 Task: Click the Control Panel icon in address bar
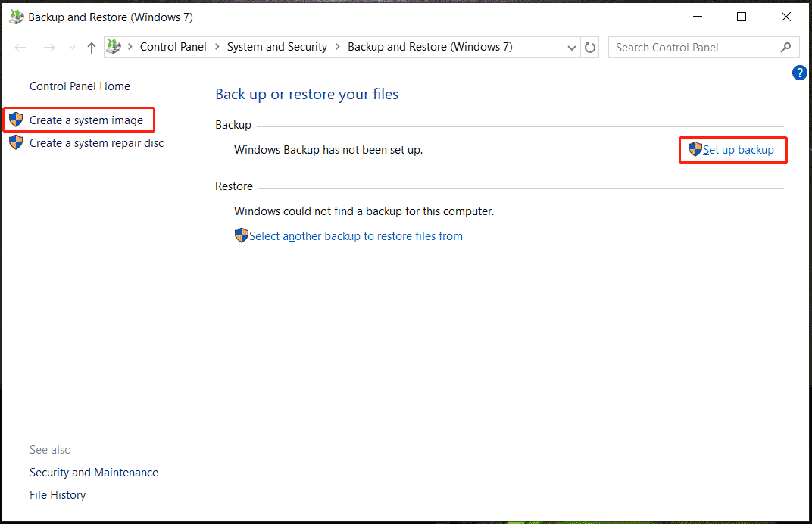pyautogui.click(x=114, y=47)
